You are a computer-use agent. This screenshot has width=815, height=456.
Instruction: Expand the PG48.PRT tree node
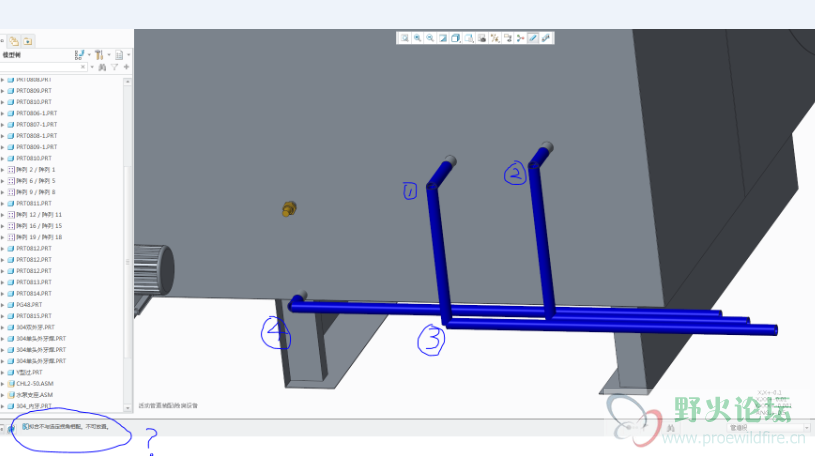point(3,305)
